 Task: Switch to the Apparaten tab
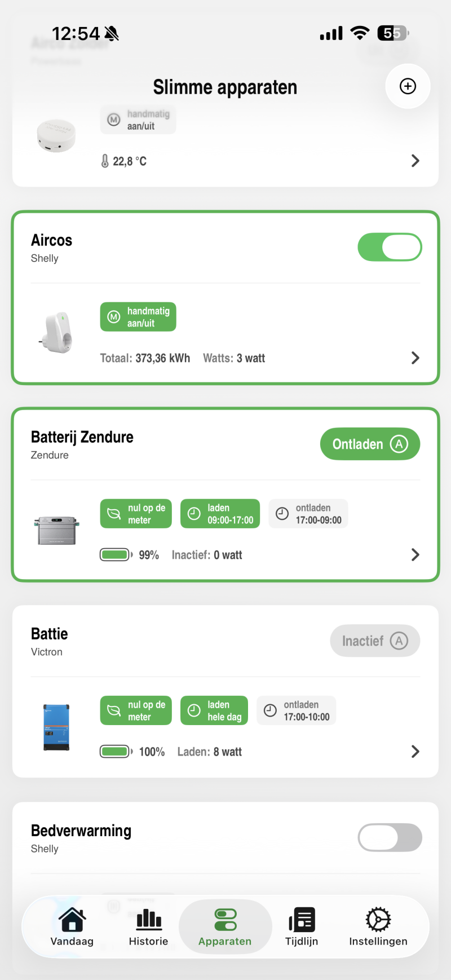(x=225, y=926)
